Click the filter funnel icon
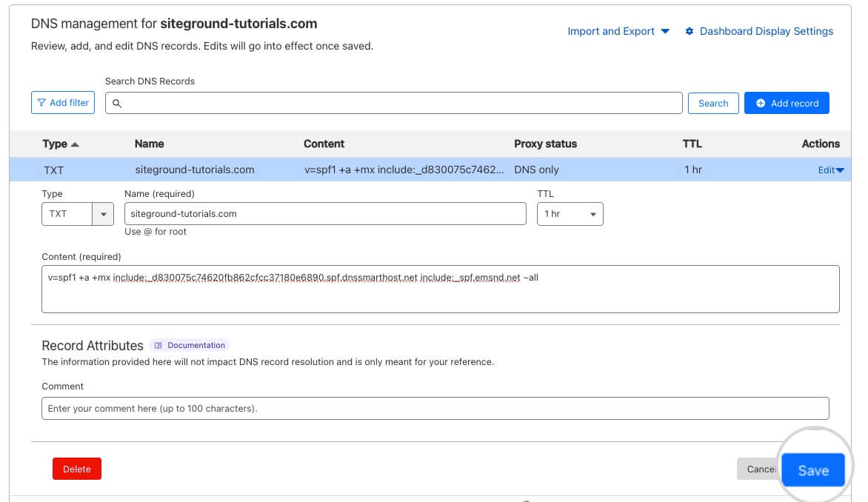The image size is (868, 502). (x=41, y=103)
